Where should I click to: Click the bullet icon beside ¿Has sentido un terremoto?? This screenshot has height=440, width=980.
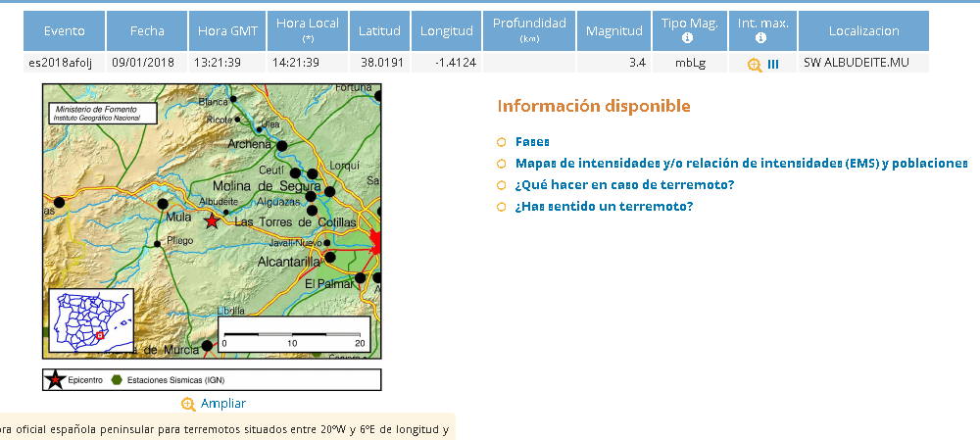point(502,207)
